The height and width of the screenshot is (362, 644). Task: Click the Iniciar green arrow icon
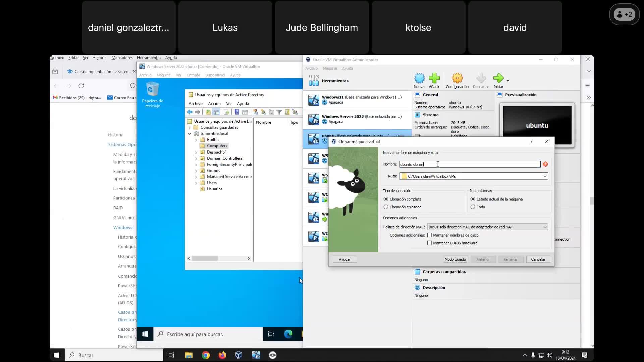point(498,79)
